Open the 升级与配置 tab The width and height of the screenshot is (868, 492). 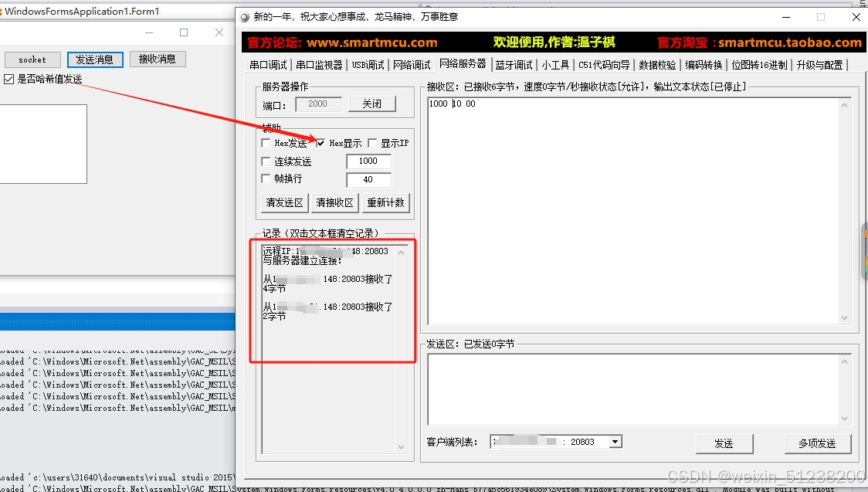pyautogui.click(x=820, y=66)
